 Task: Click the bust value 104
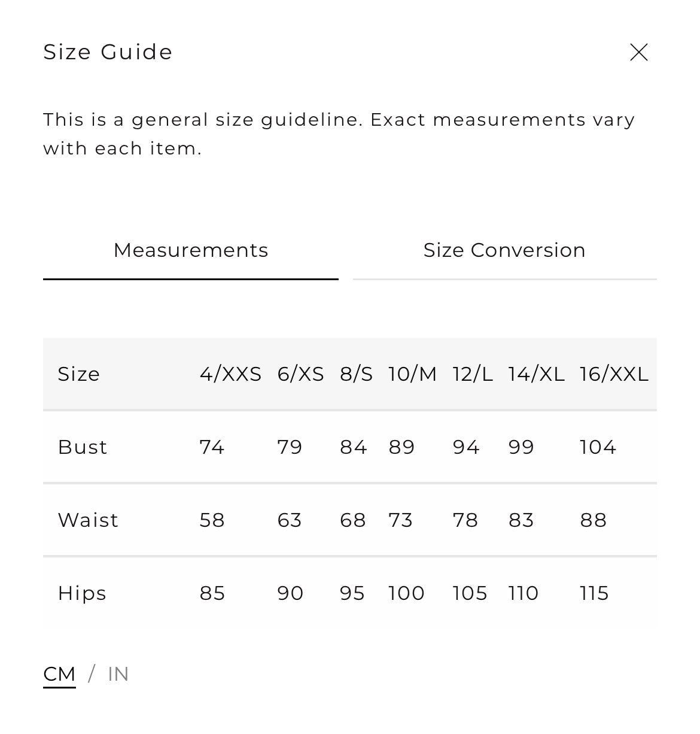598,447
